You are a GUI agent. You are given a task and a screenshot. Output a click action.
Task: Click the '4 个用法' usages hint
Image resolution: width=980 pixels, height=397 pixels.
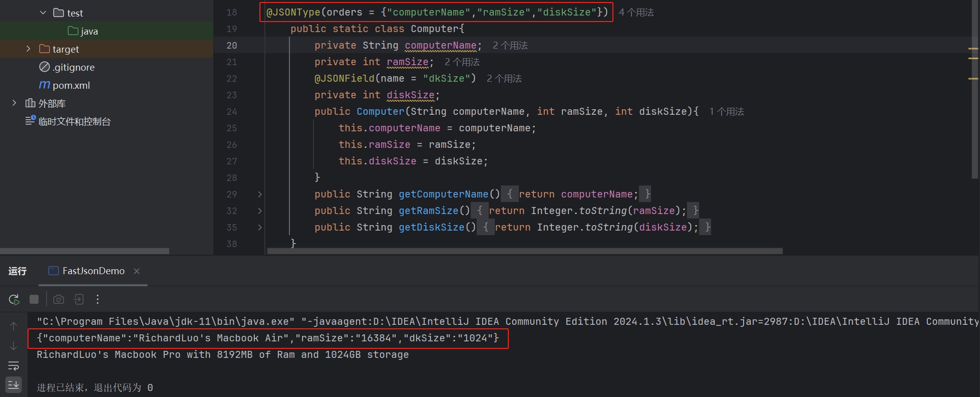tap(636, 13)
